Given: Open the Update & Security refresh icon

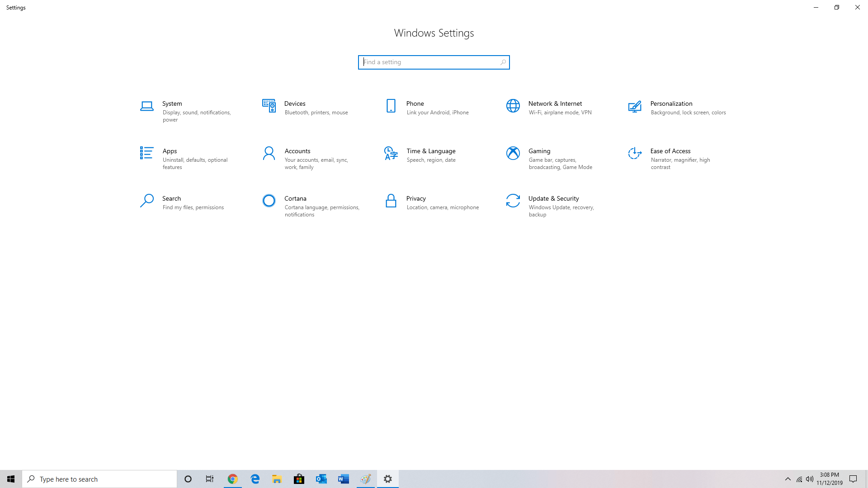Looking at the screenshot, I should coord(513,201).
